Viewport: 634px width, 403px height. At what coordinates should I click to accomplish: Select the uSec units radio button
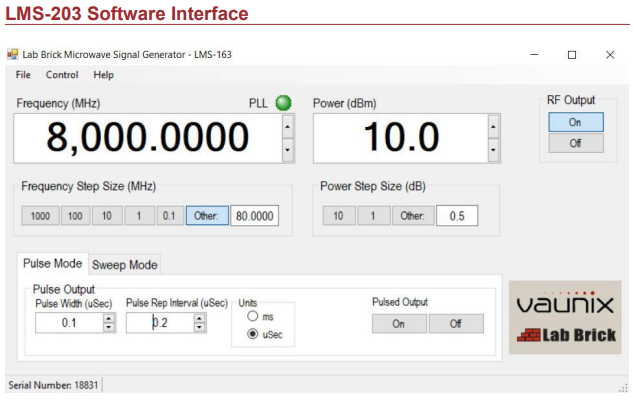click(x=253, y=334)
